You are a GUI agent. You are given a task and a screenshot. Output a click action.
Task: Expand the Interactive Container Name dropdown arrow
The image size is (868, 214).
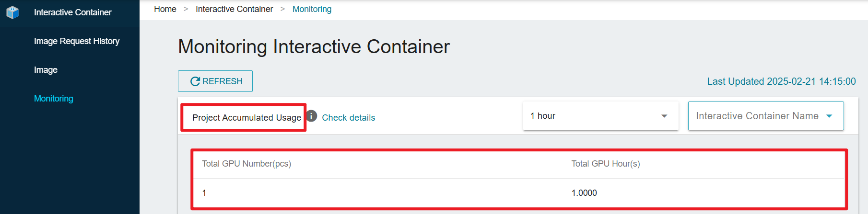829,116
